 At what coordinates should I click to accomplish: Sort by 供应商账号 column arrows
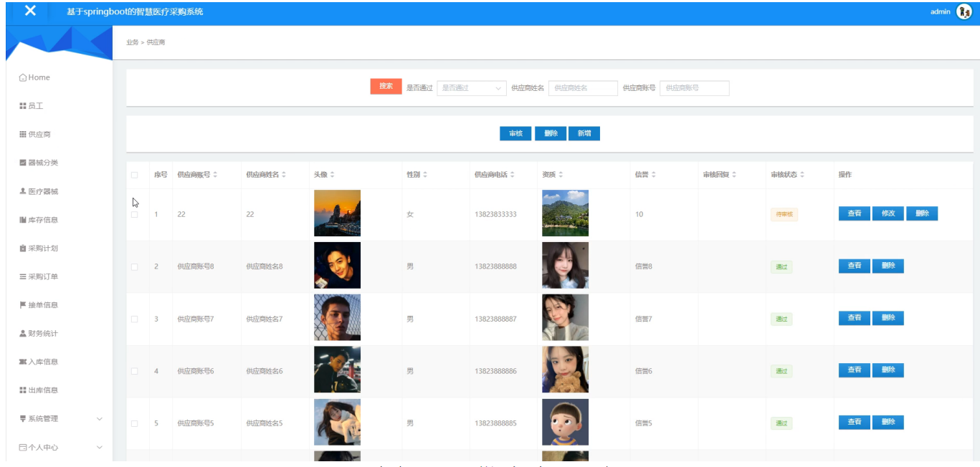(215, 175)
